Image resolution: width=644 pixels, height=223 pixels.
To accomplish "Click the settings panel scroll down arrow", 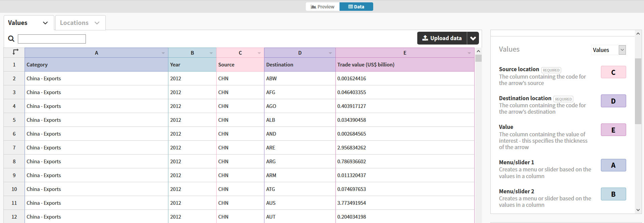I will click(638, 210).
